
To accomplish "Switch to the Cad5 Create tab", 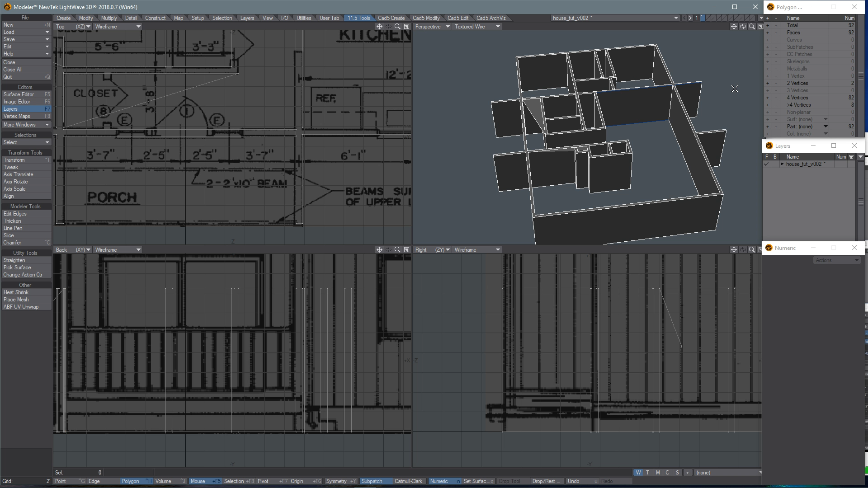I will click(x=391, y=18).
